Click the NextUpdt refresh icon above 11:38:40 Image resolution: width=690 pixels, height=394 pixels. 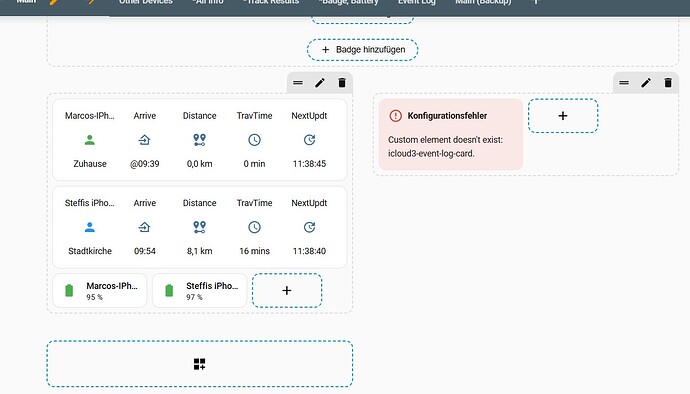point(309,227)
